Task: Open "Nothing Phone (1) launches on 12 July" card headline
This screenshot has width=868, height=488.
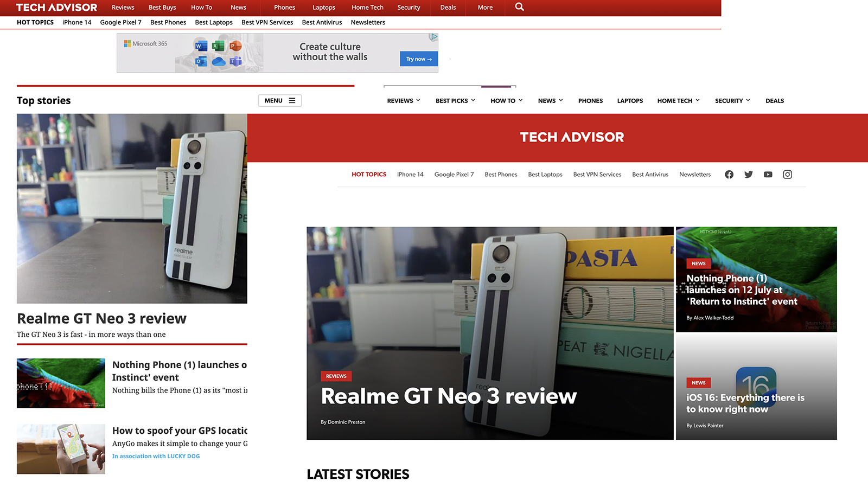Action: 742,290
